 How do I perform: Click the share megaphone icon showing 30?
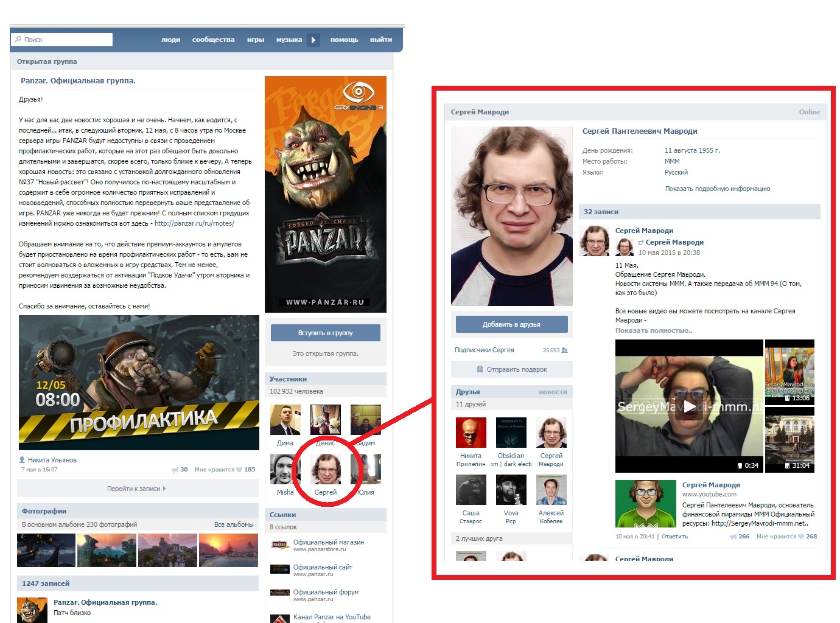pos(175,470)
